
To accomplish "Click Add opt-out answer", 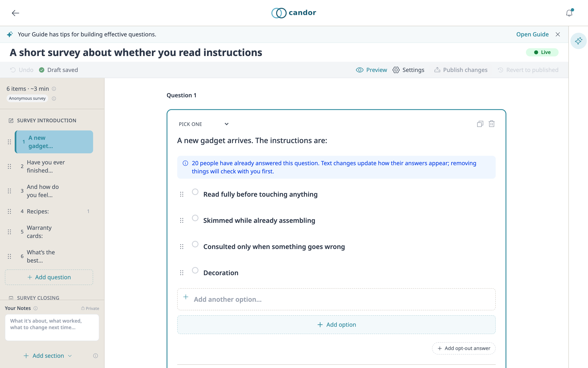I will (x=464, y=348).
